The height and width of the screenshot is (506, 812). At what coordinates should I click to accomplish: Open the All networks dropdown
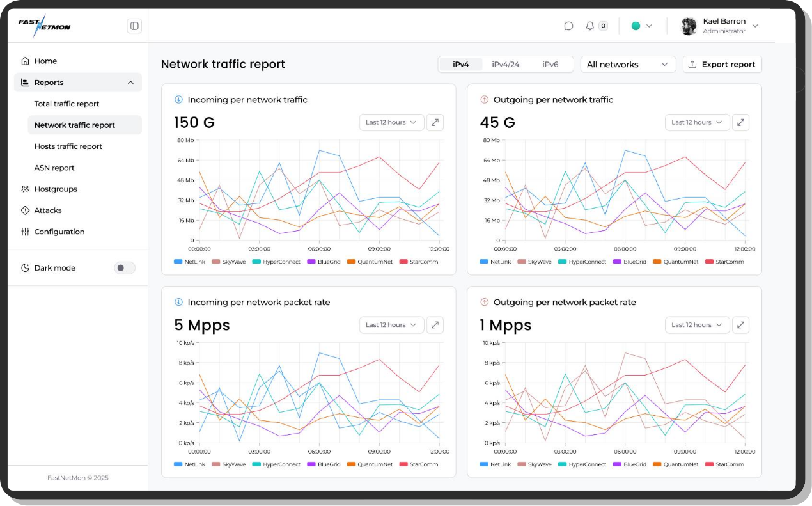628,64
